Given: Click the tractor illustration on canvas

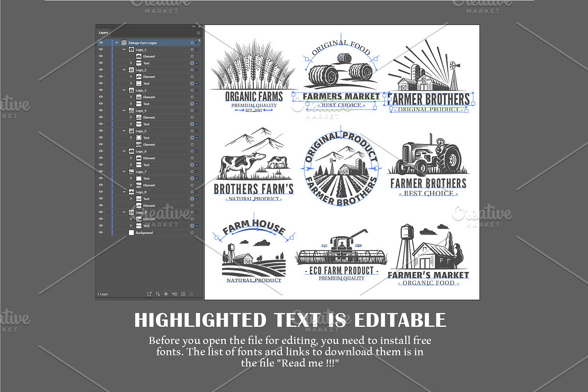Looking at the screenshot, I should [429, 154].
